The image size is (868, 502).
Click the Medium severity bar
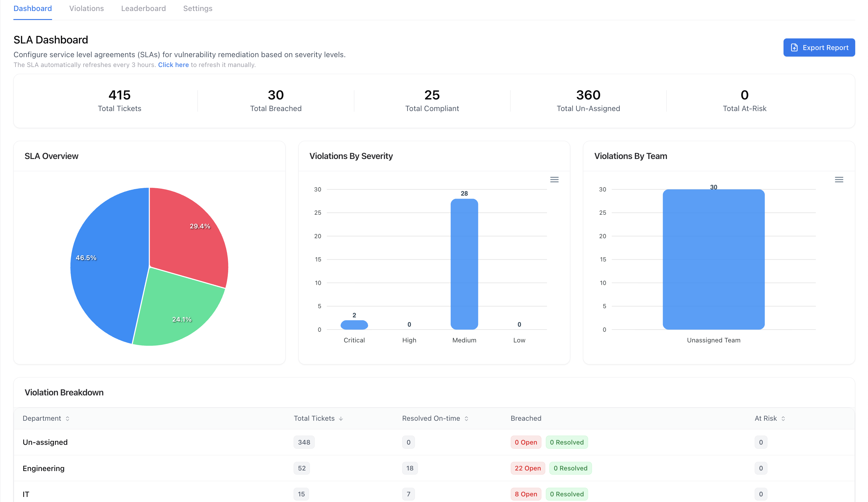point(464,264)
